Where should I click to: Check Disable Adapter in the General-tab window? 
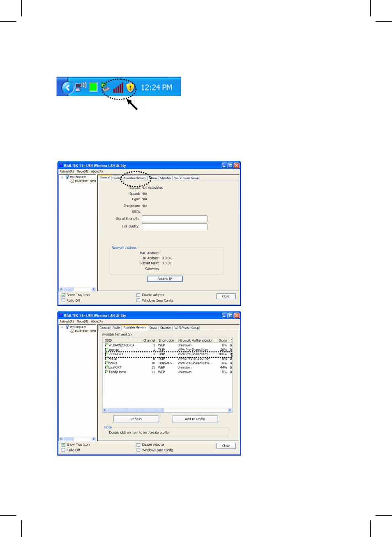[x=138, y=295]
